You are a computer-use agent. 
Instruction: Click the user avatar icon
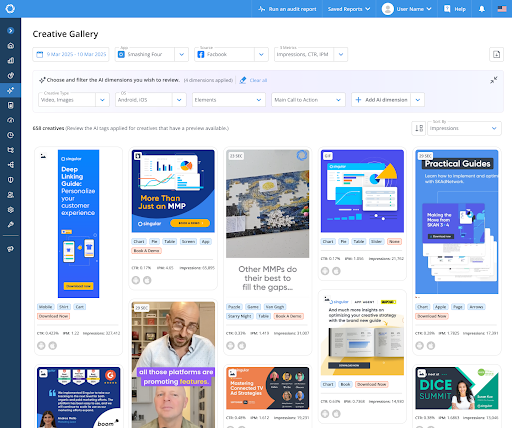coord(388,9)
